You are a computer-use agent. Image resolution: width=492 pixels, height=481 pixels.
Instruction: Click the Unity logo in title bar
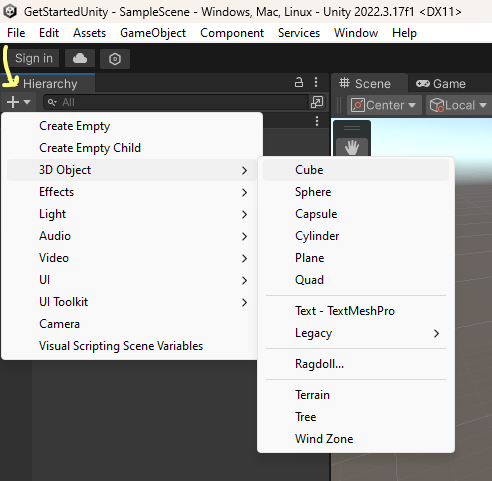coord(10,11)
